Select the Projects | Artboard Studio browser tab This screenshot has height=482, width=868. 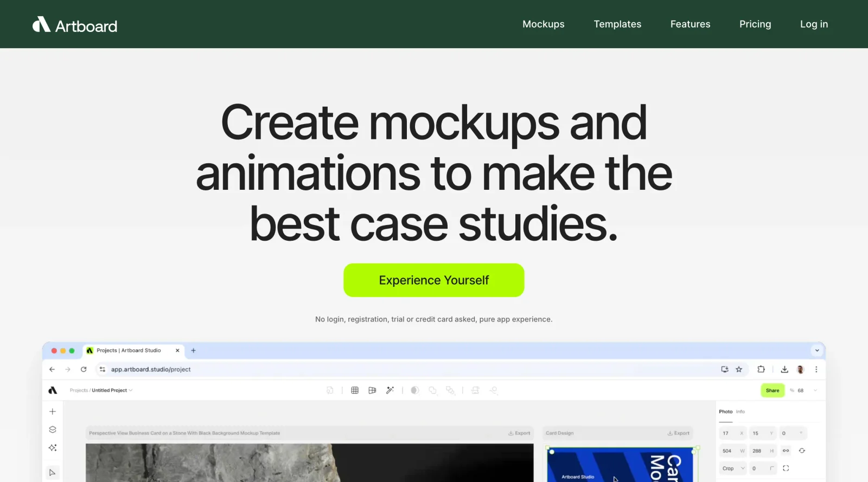133,351
